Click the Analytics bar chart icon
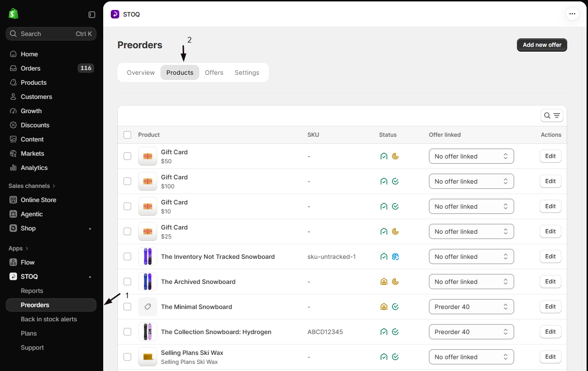This screenshot has width=588, height=371. click(13, 168)
